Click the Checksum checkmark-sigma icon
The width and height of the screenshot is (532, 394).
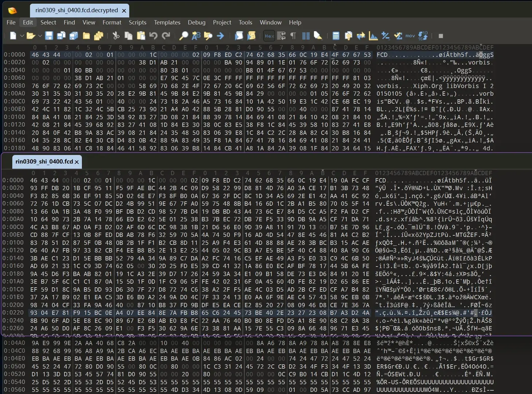coord(398,36)
